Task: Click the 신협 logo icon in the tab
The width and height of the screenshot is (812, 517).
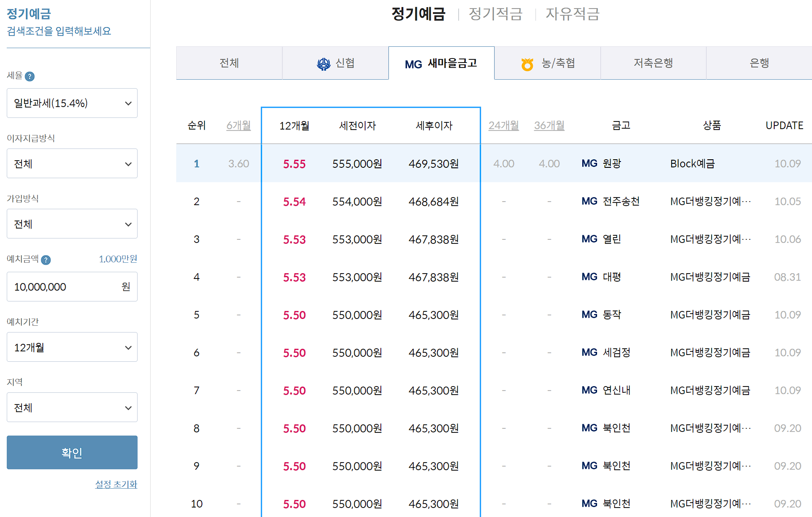Action: tap(324, 64)
